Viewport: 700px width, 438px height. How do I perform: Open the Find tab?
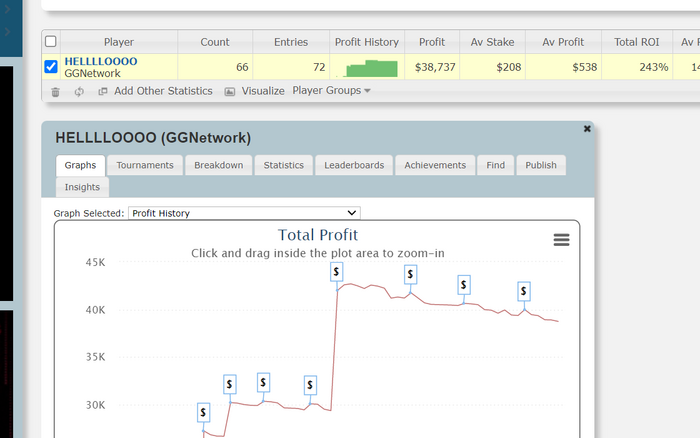click(x=496, y=165)
